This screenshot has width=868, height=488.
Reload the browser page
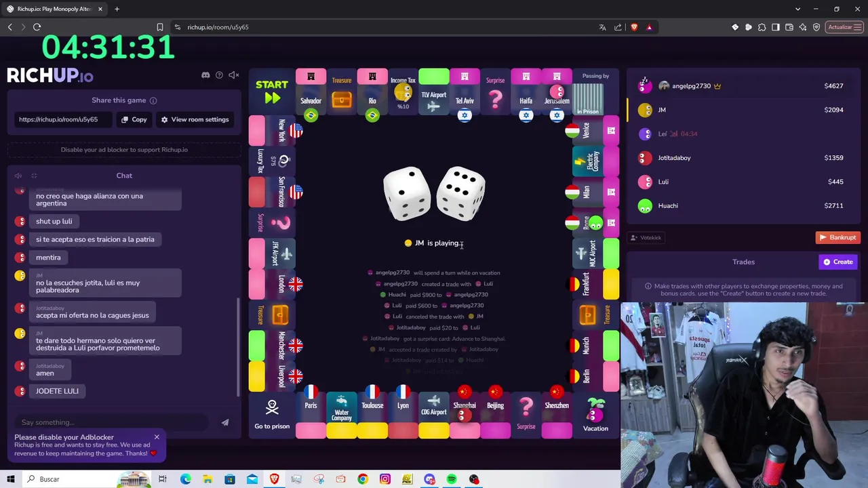point(37,27)
